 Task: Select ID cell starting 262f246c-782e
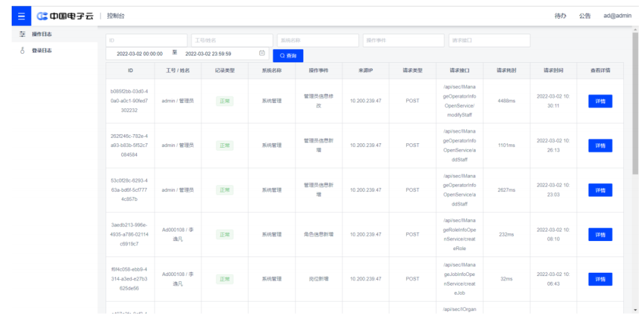coord(130,145)
